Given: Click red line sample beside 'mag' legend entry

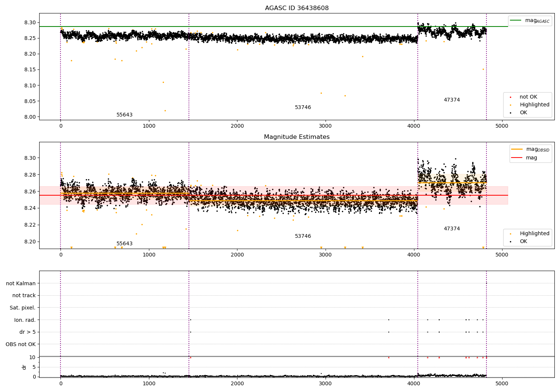Looking at the screenshot, I should point(517,158).
